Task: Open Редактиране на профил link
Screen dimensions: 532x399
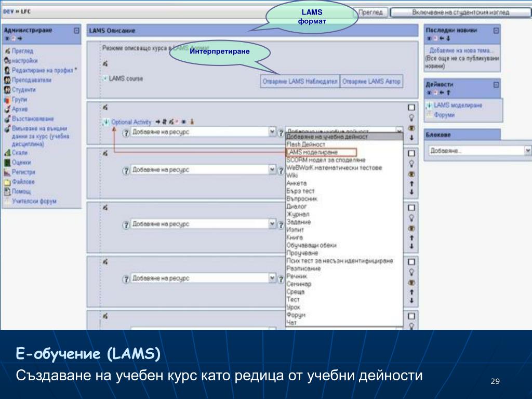Action: (43, 70)
